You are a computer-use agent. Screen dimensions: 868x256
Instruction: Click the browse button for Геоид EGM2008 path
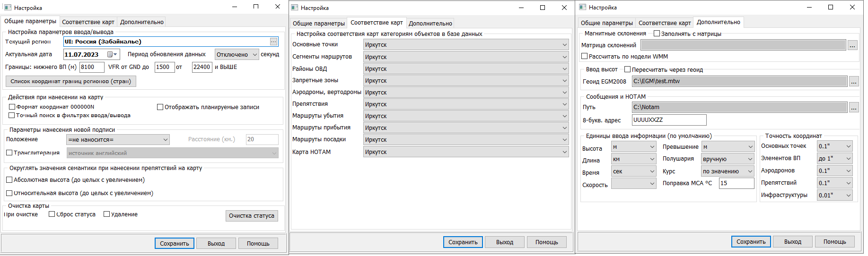click(853, 82)
